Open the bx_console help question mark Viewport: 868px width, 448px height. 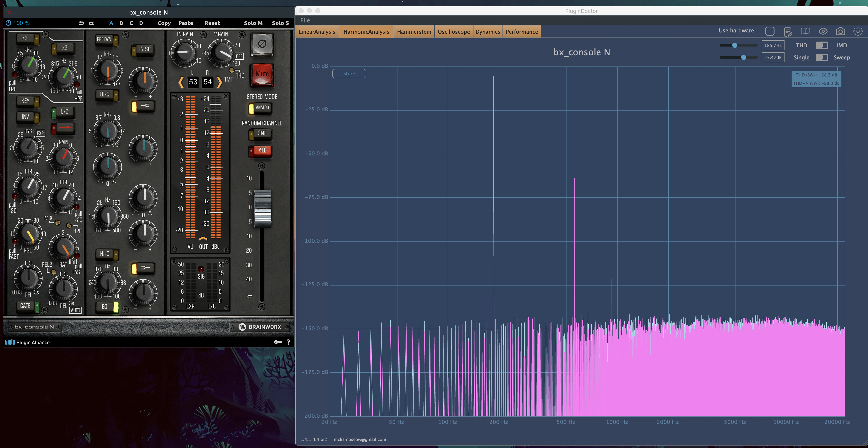click(x=288, y=342)
